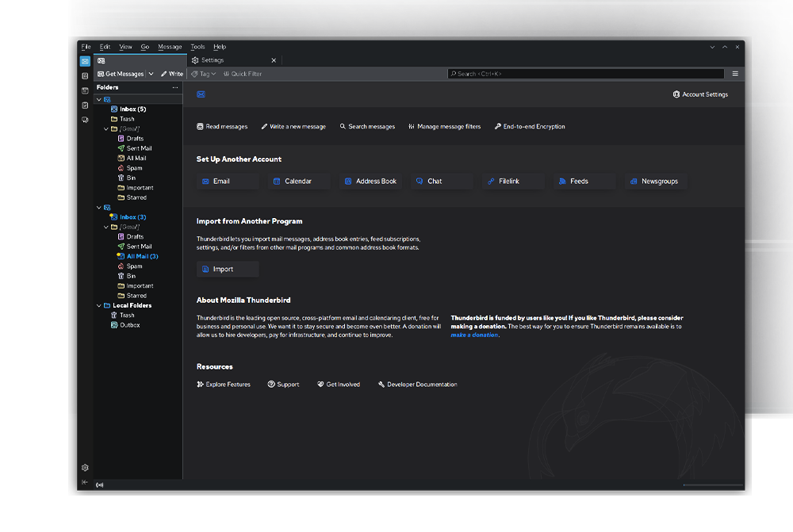Open the File menu

pyautogui.click(x=86, y=47)
